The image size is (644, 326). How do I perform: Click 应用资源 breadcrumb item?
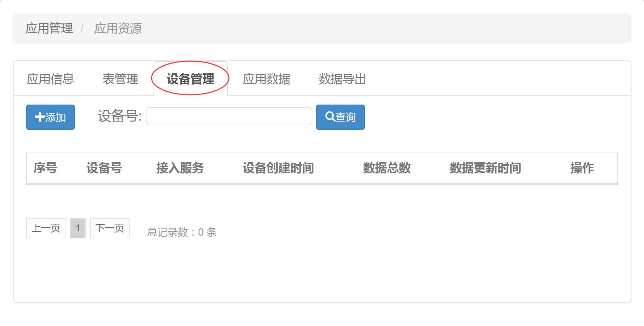point(118,28)
